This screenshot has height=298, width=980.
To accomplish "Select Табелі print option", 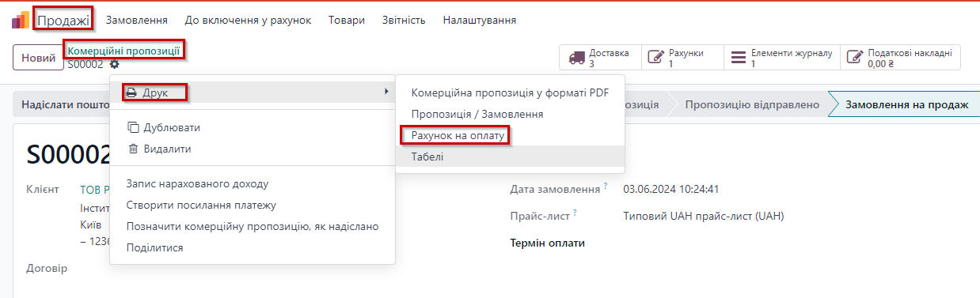I will click(511, 157).
